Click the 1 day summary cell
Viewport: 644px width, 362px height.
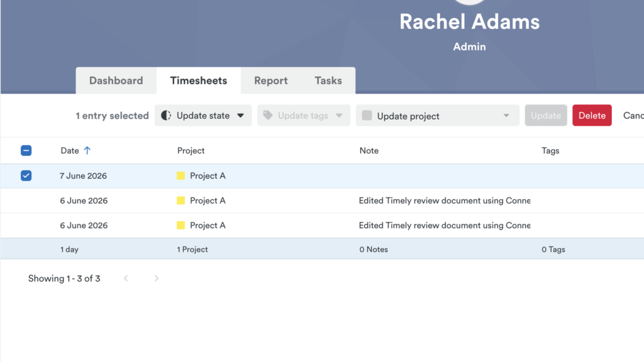(69, 250)
